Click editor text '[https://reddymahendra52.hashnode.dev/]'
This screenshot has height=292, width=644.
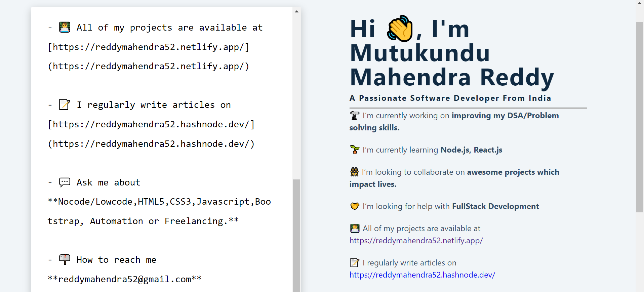pyautogui.click(x=151, y=124)
